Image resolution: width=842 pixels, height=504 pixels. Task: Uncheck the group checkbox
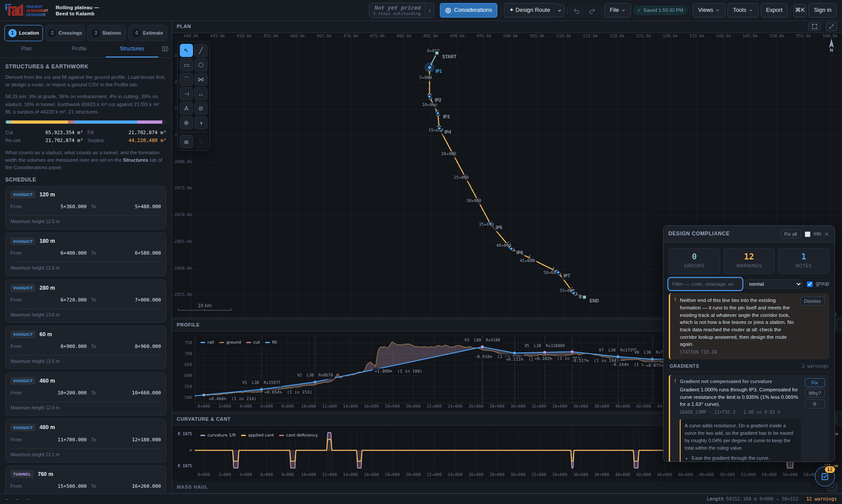pyautogui.click(x=810, y=284)
